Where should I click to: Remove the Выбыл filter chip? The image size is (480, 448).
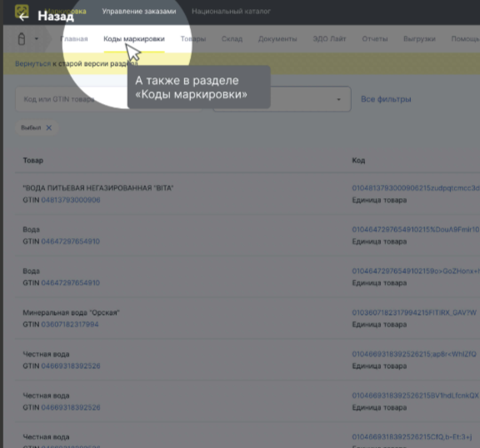point(49,128)
